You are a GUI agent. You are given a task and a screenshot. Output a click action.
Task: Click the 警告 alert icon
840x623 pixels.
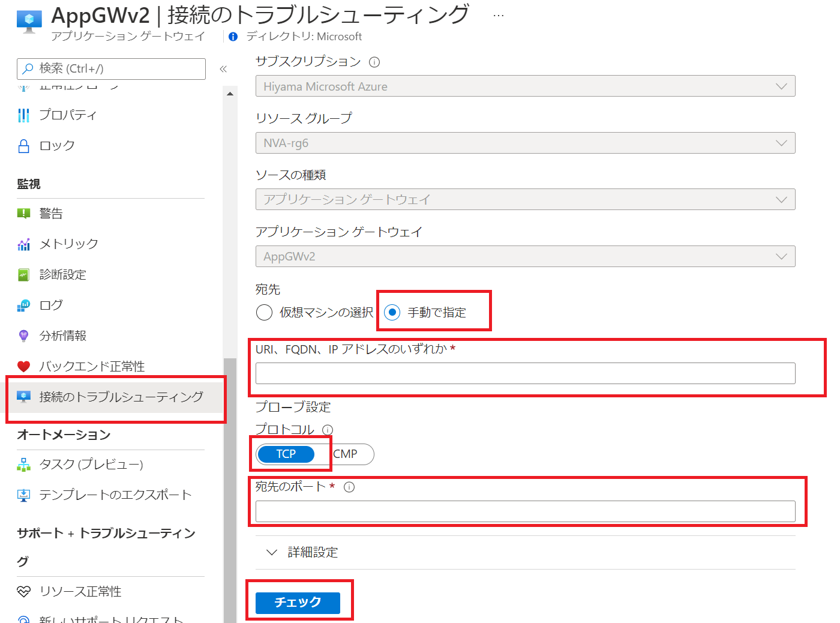pyautogui.click(x=24, y=214)
